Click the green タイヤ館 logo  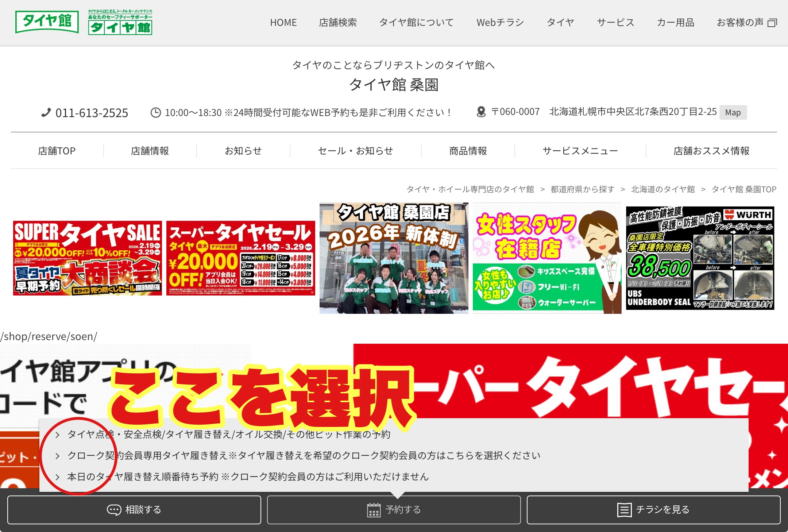coord(47,22)
